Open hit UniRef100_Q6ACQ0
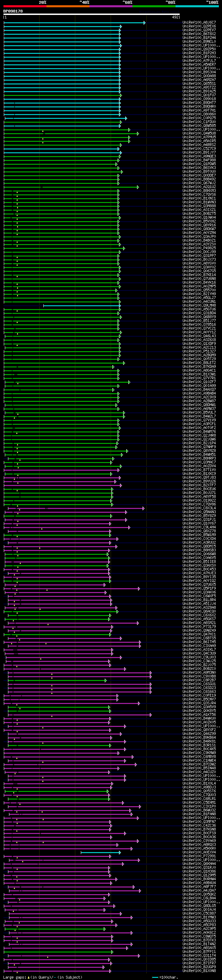This screenshot has width=222, height=980. (199, 612)
